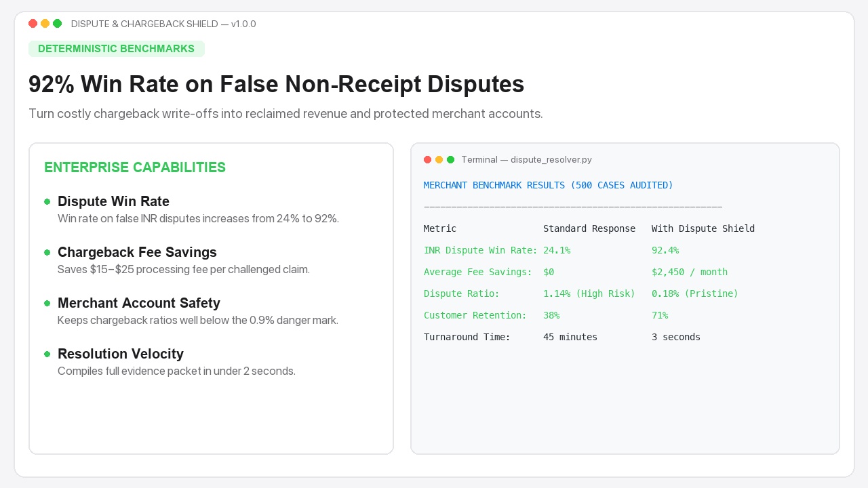Click the green dot in the Terminal panel
Viewport: 868px width, 488px height.
450,160
